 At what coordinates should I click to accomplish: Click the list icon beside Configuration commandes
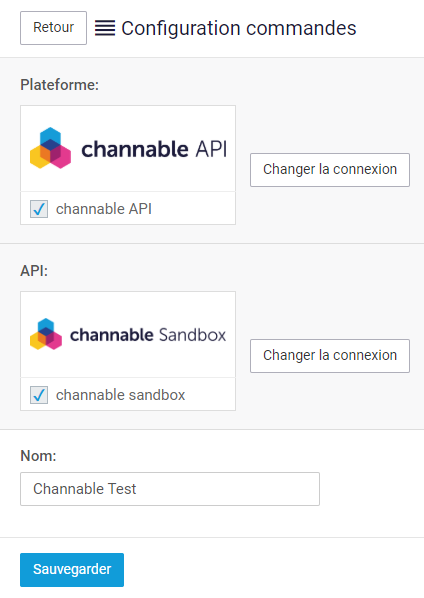(x=105, y=28)
